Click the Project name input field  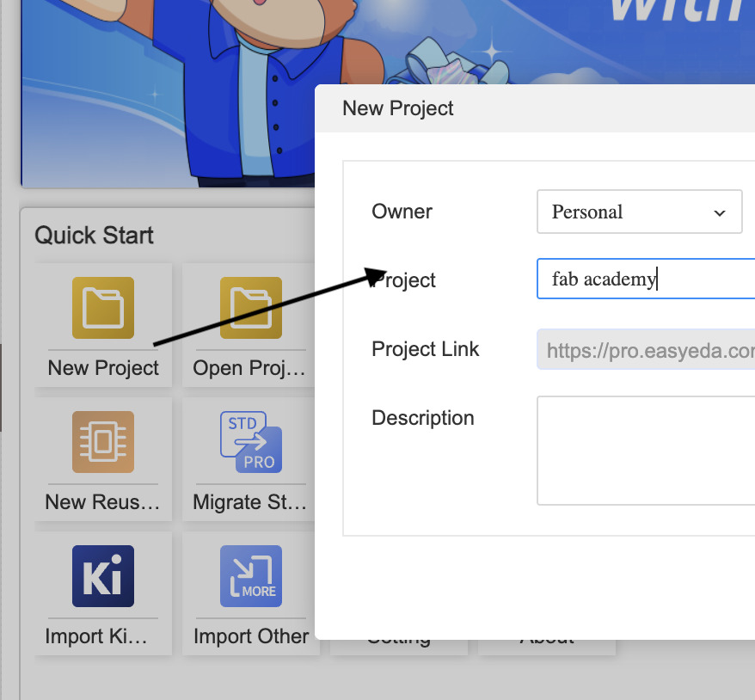point(646,279)
